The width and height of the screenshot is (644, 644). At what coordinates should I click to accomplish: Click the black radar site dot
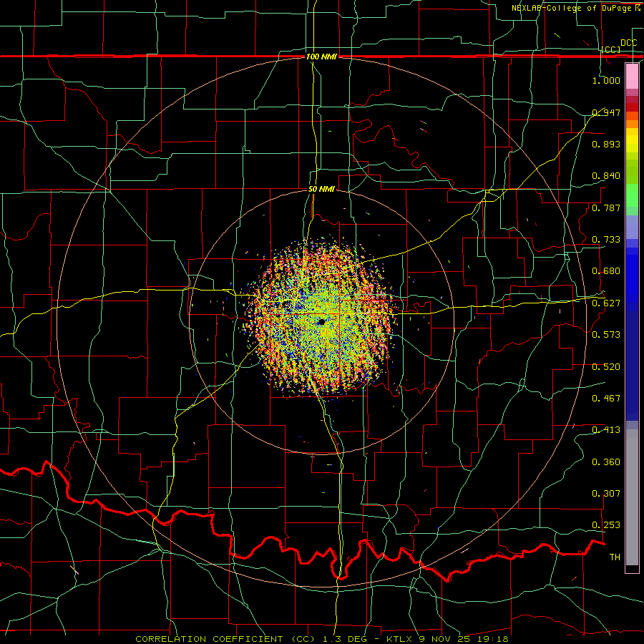[321, 322]
